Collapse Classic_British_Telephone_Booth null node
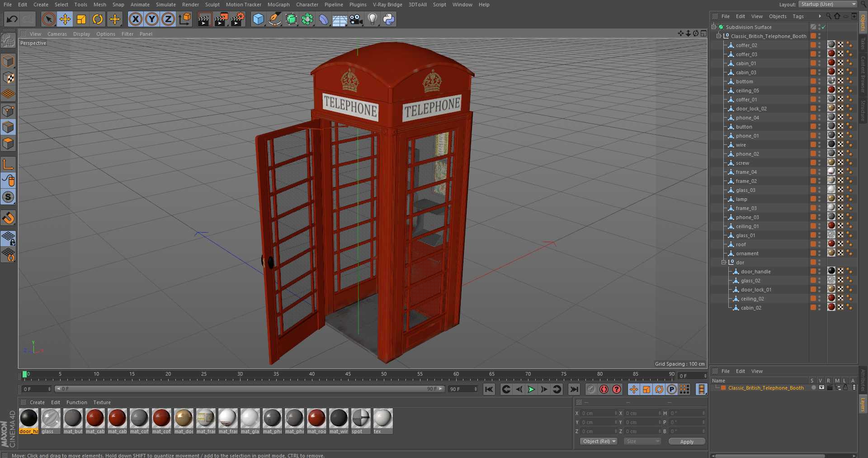Screen dimensions: 868x458 (718, 36)
